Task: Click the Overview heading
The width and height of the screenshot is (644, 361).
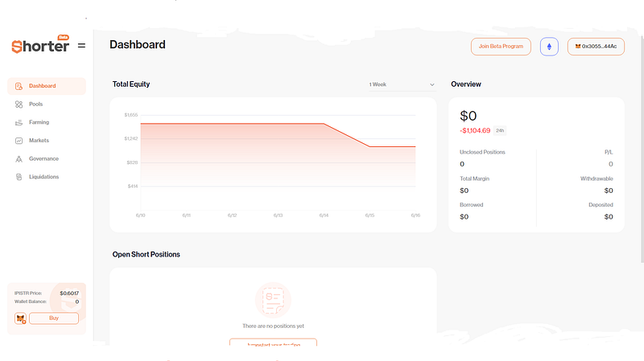Action: (x=466, y=84)
